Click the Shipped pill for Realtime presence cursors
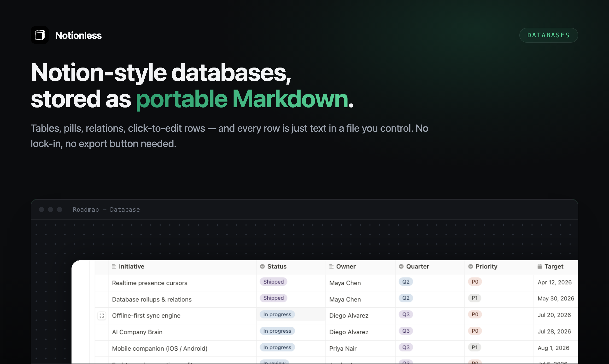The image size is (609, 364). (274, 282)
